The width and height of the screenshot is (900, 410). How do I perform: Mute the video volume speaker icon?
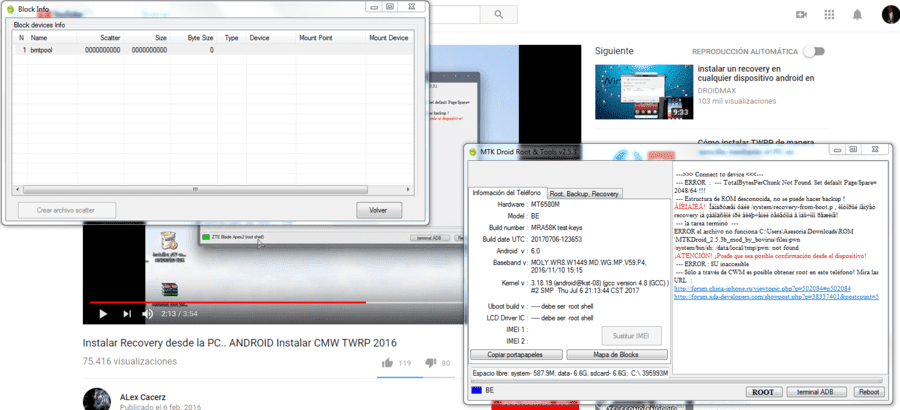pyautogui.click(x=148, y=314)
